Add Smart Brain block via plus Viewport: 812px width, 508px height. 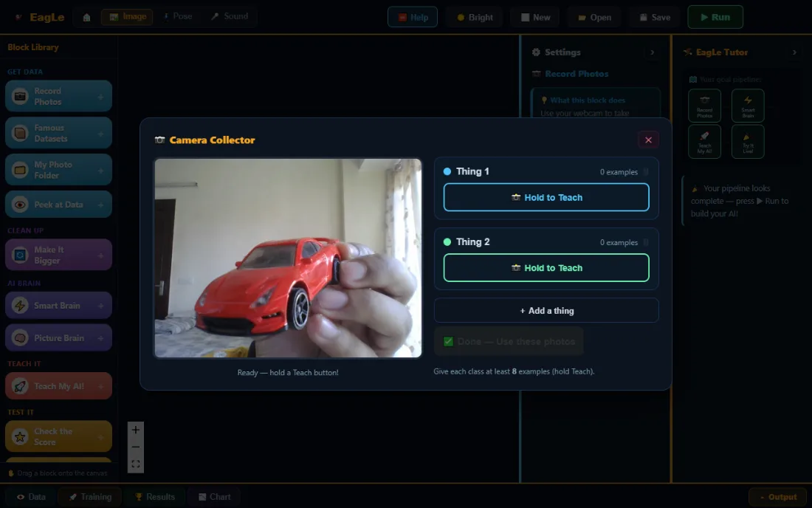click(x=100, y=306)
